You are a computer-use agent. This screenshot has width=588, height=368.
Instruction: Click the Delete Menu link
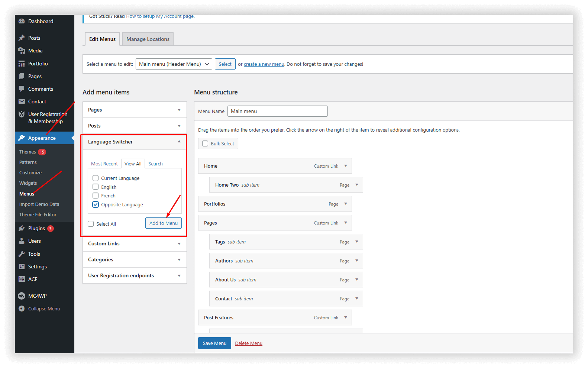[248, 343]
